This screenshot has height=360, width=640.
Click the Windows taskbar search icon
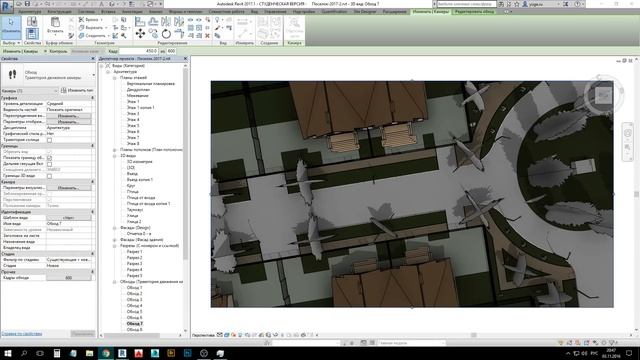pyautogui.click(x=24, y=353)
